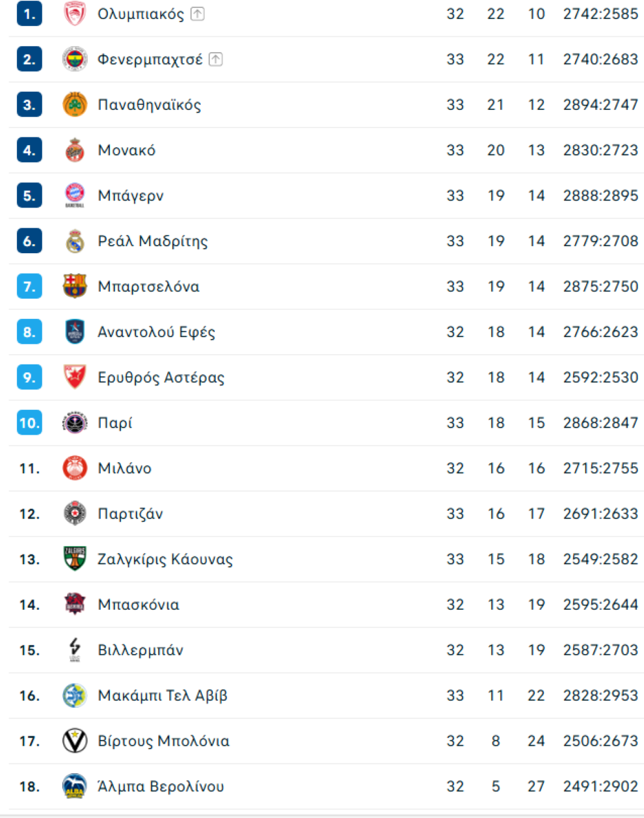Click the rank 1 position badge

tap(29, 14)
